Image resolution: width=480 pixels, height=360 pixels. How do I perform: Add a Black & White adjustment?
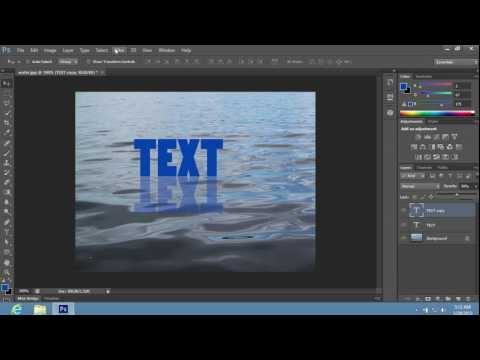(433, 147)
